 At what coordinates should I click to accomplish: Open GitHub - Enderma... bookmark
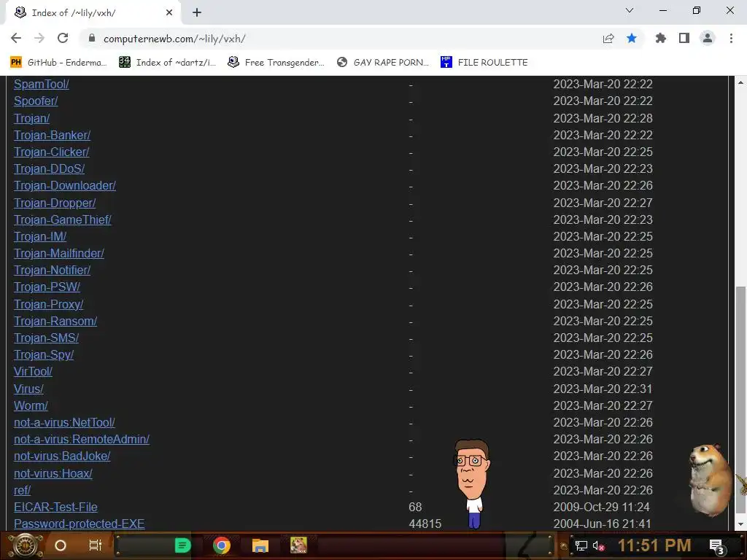58,63
